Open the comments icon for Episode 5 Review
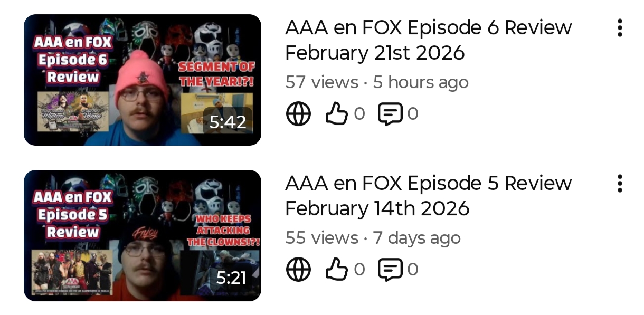644x315 pixels. click(390, 270)
